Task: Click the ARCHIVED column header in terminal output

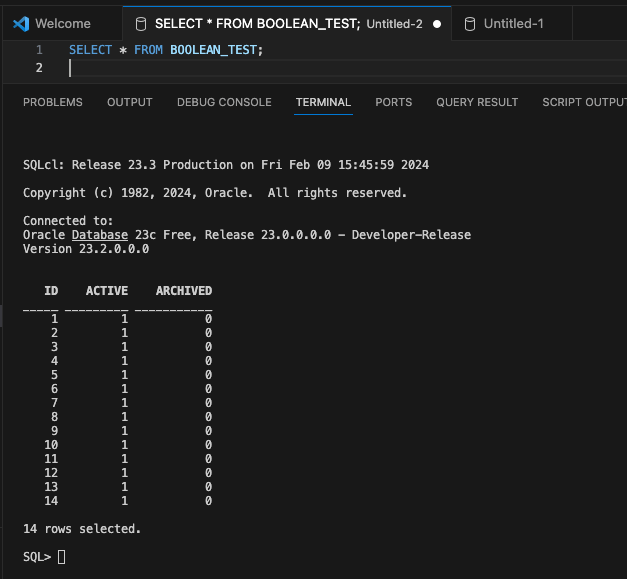Action: point(184,291)
